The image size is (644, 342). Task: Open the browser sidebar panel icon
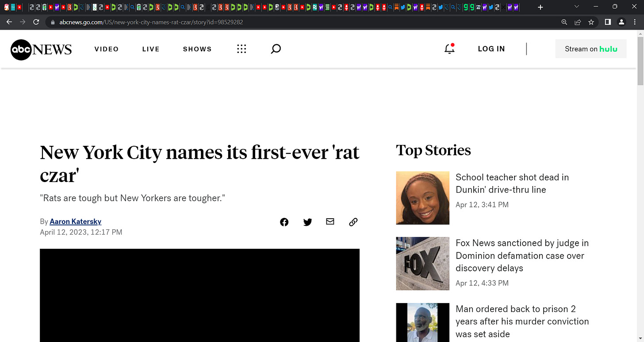[x=608, y=22]
